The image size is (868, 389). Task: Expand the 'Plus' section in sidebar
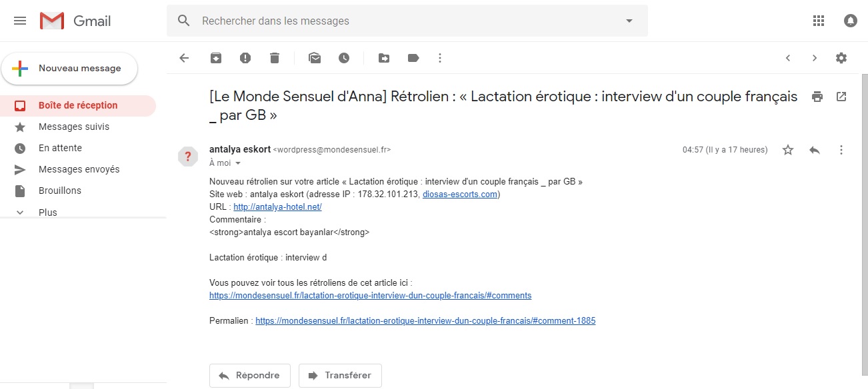pyautogui.click(x=48, y=212)
